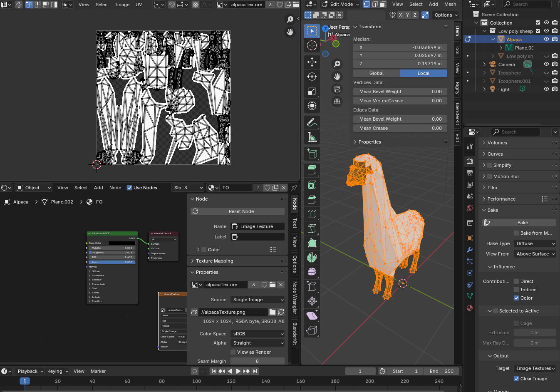The height and width of the screenshot is (392, 560).
Task: Expand the Texture Mapping panel
Action: click(x=215, y=261)
